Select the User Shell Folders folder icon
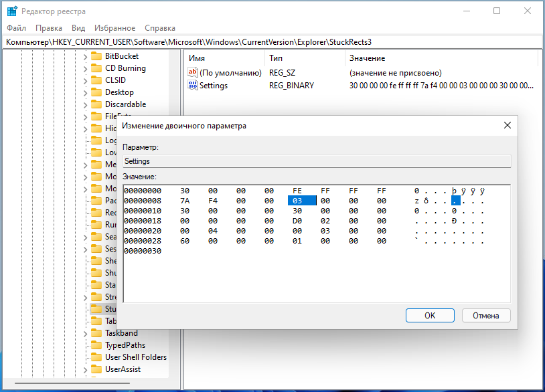 (x=96, y=357)
